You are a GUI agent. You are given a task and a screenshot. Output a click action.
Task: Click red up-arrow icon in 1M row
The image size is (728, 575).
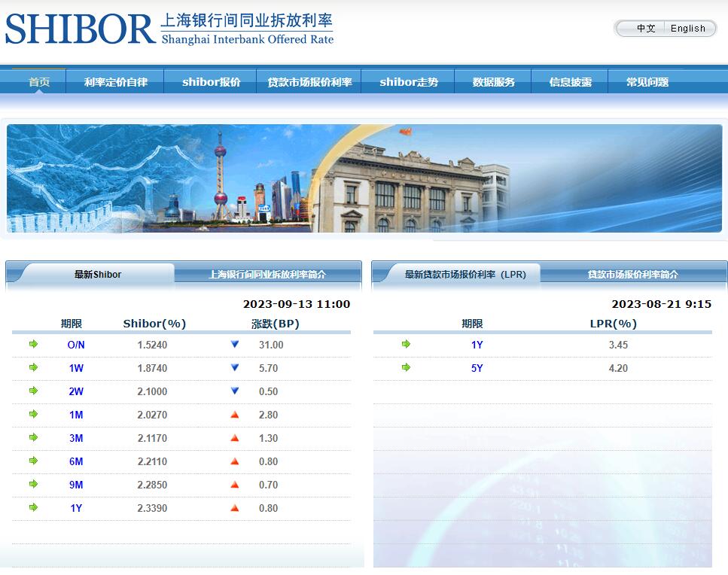235,414
